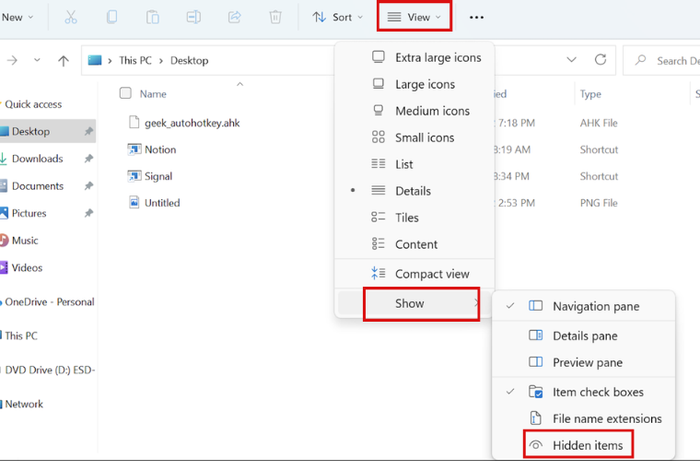Click the Cut scissors icon in toolbar
Screen dimensions: 700x461
[x=70, y=17]
